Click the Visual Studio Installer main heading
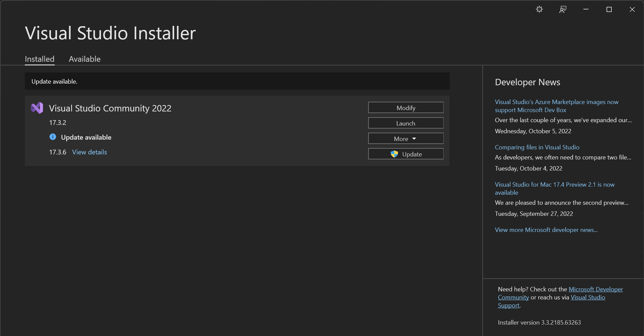The height and width of the screenshot is (336, 644). tap(110, 33)
